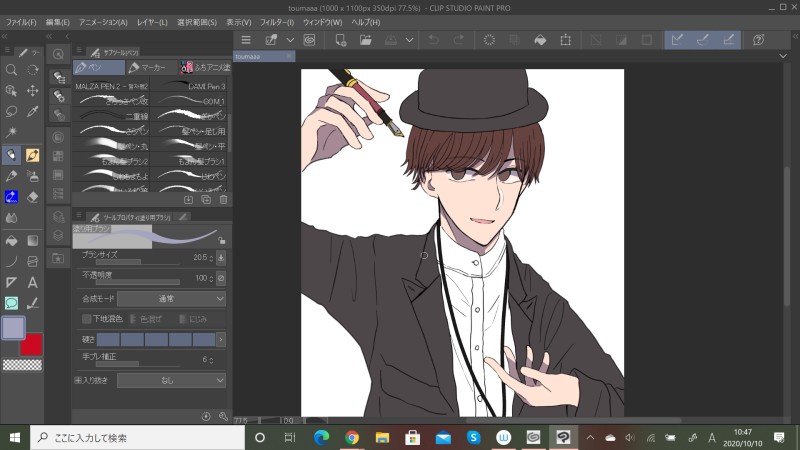Click the Redo arrow in command bar
Screen dimensions: 800x450
[459, 40]
